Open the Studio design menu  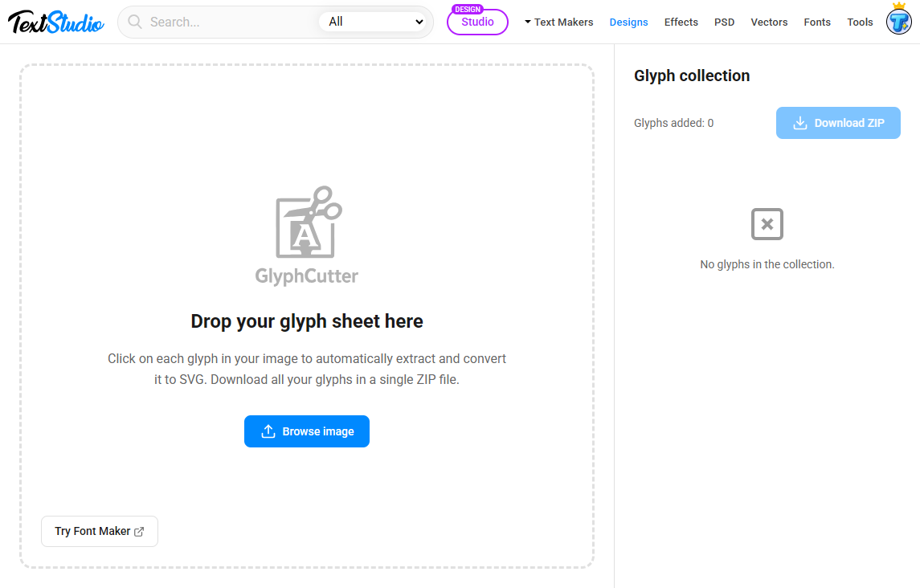[477, 22]
